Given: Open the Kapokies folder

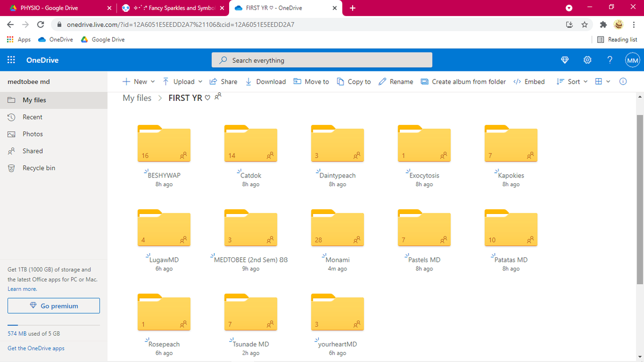Looking at the screenshot, I should [x=511, y=144].
